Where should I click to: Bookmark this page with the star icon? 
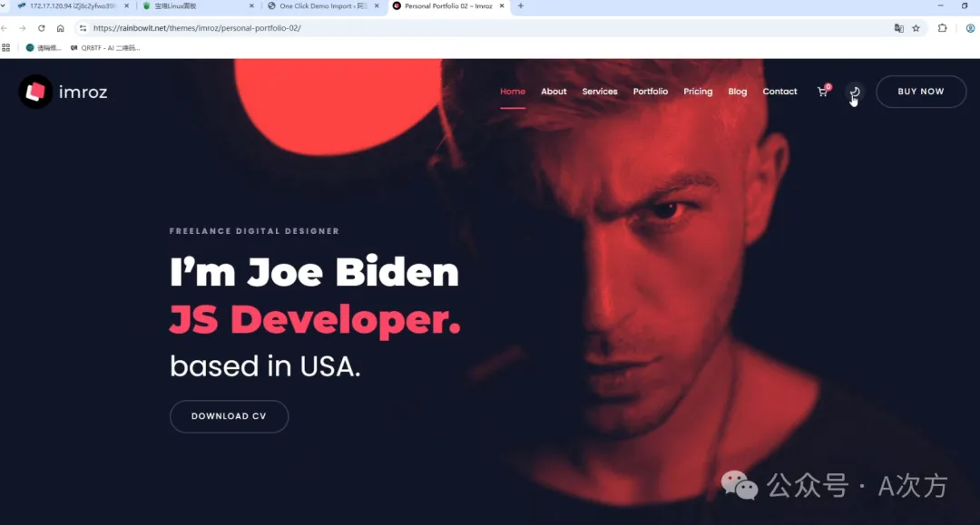[916, 28]
